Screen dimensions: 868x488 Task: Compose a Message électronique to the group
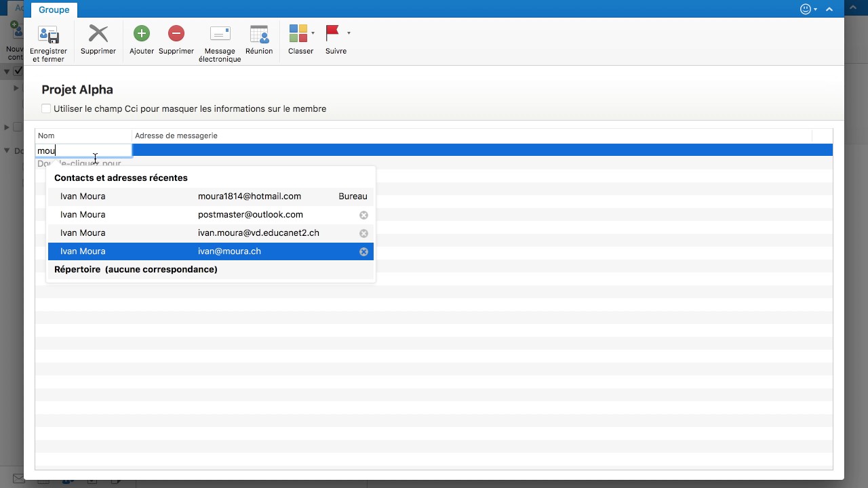point(220,34)
